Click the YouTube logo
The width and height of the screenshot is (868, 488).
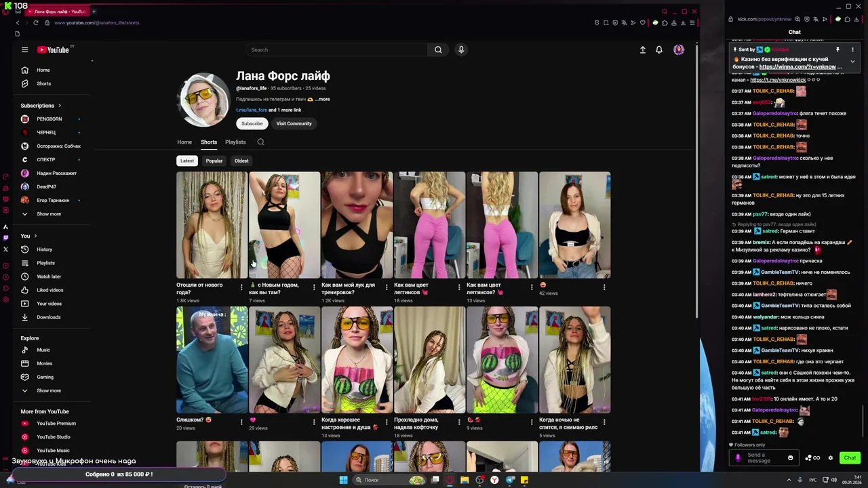54,49
